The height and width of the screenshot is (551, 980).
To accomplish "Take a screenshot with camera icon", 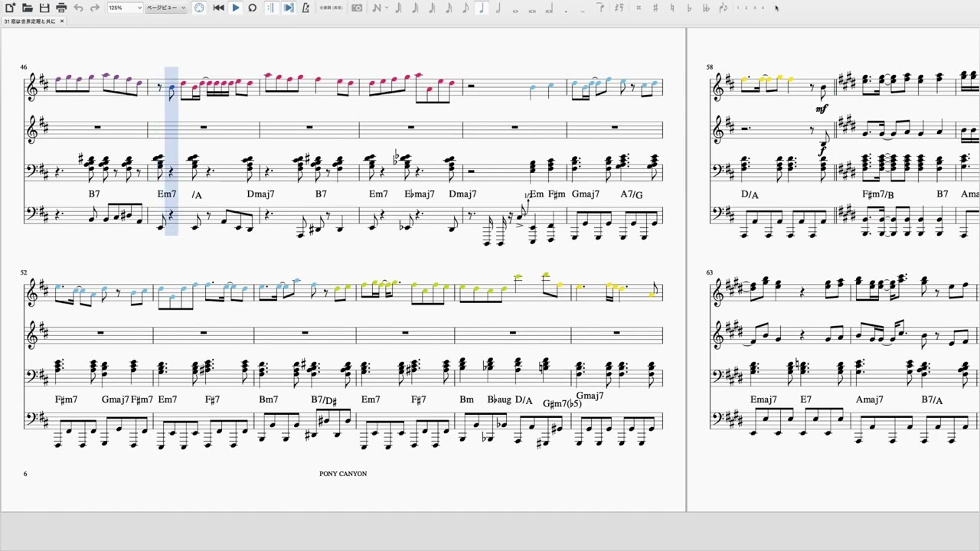I will point(357,8).
